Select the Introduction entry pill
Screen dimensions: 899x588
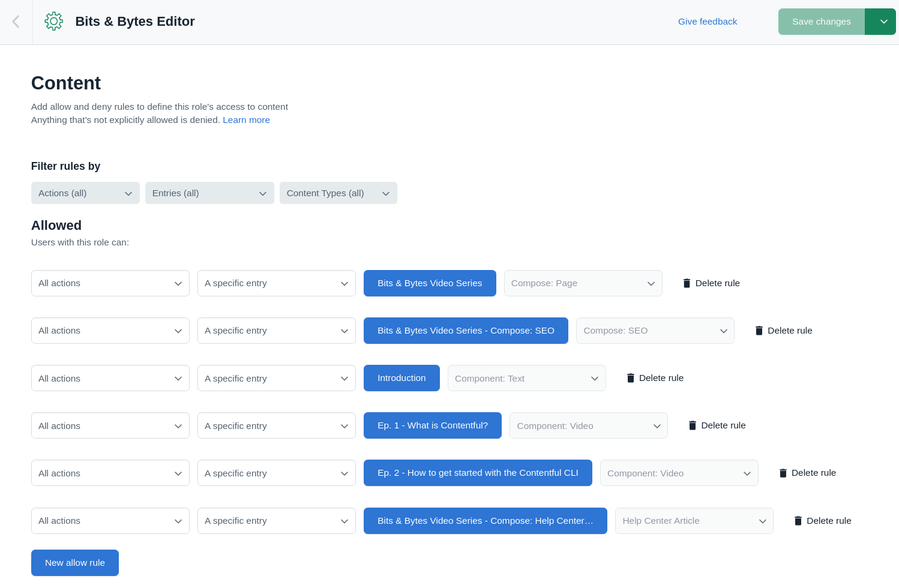coord(401,378)
